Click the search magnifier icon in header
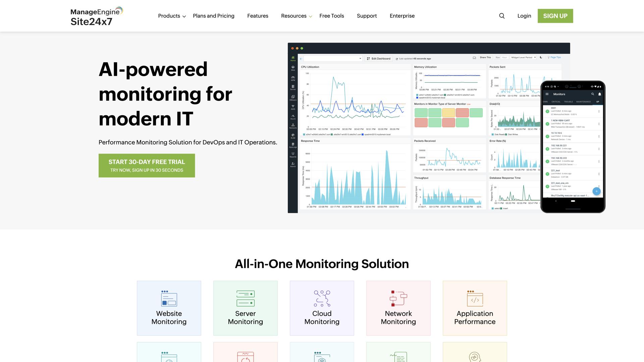Screen dimensions: 644x362 (x=502, y=16)
